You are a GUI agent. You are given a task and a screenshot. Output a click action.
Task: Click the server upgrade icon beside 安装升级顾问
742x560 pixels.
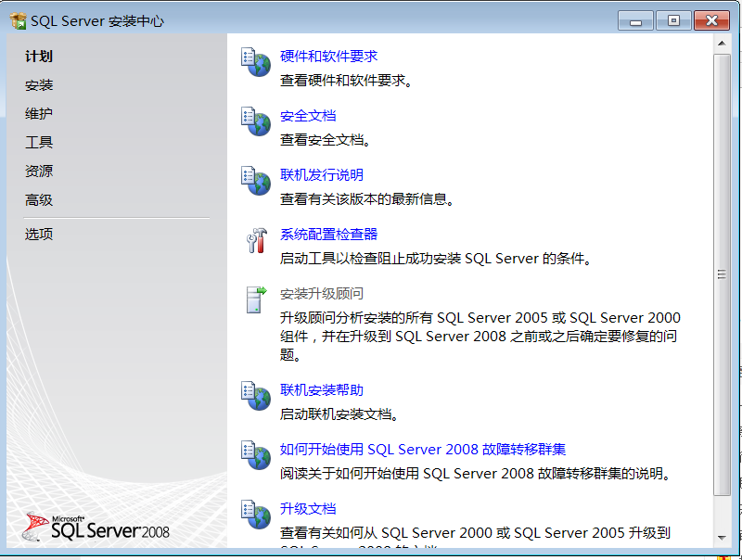256,299
